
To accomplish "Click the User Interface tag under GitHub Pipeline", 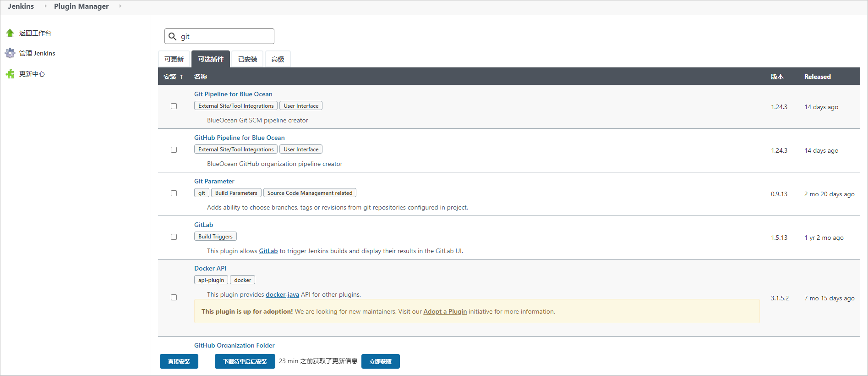I will tap(301, 149).
